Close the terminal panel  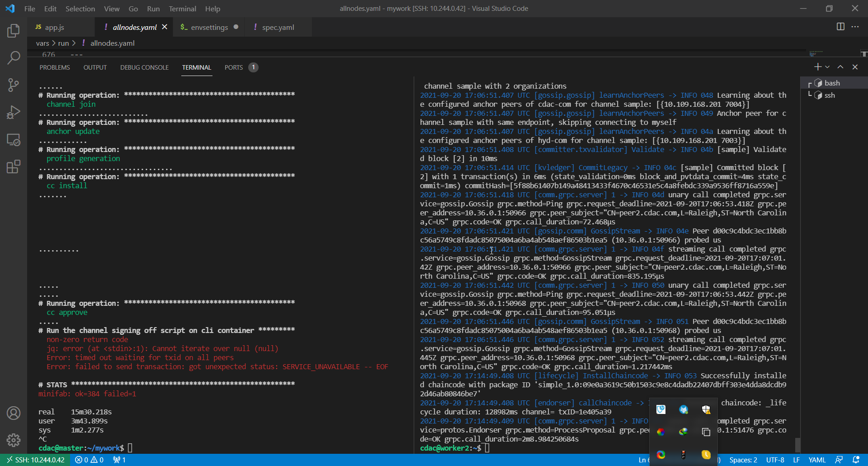(855, 67)
